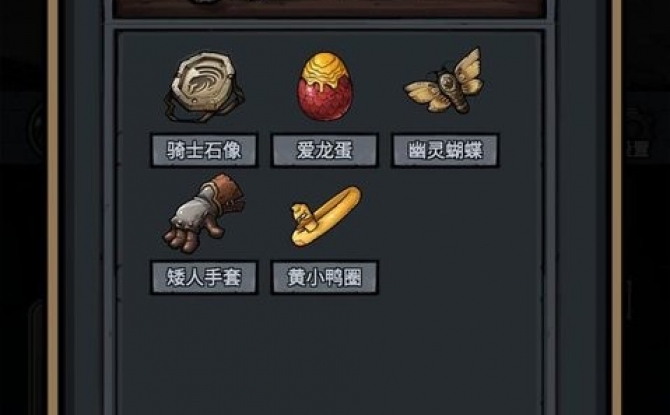Click the golden frame border on the left

tap(53, 207)
